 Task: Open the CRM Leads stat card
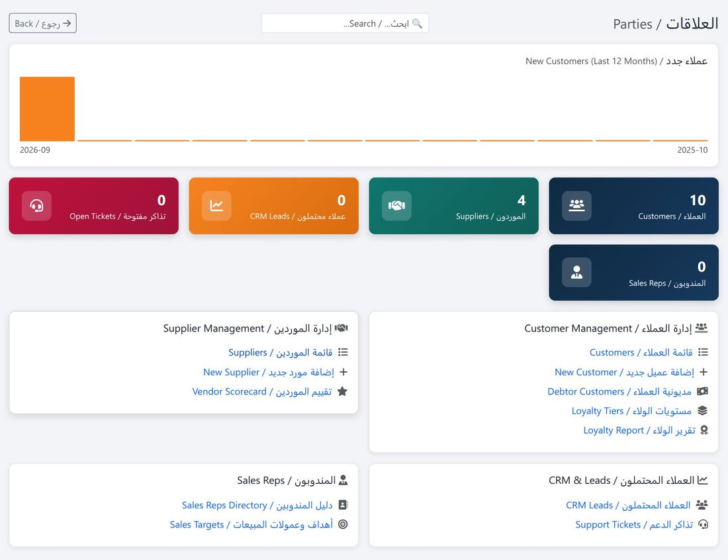pos(273,206)
